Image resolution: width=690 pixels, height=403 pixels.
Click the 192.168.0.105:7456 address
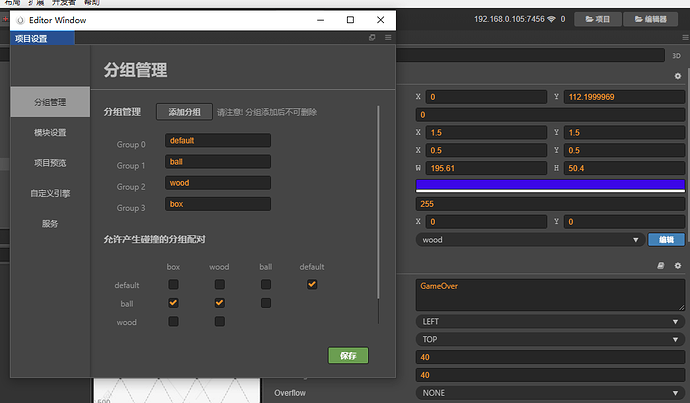tap(509, 19)
